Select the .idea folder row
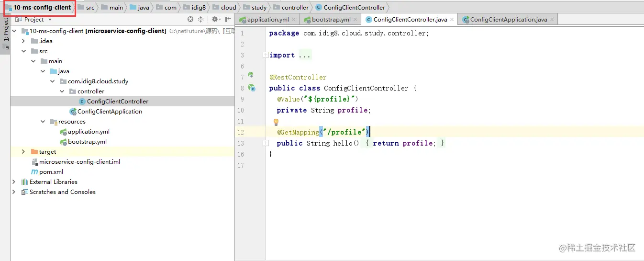This screenshot has width=644, height=261. (x=122, y=41)
